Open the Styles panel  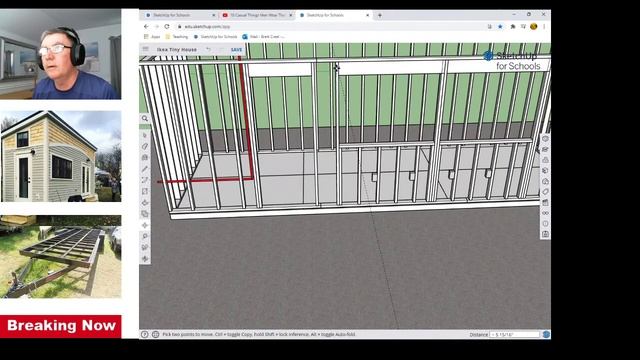tap(545, 181)
